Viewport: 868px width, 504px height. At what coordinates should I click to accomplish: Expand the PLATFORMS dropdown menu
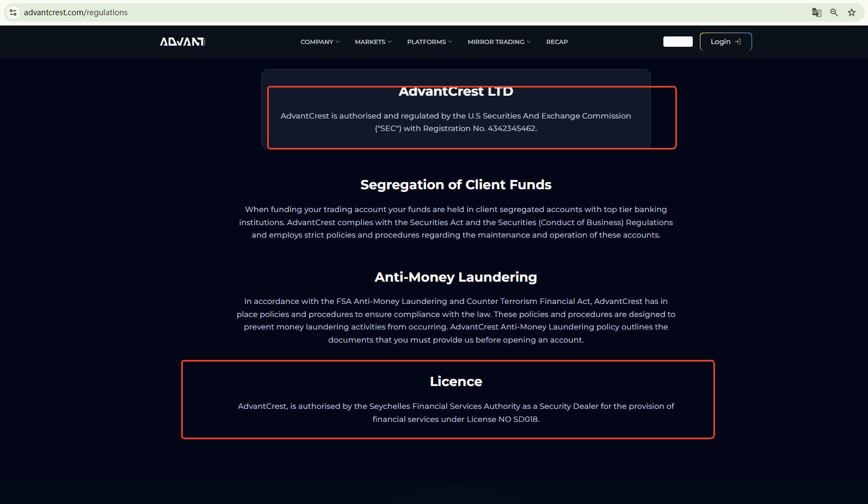[430, 42]
